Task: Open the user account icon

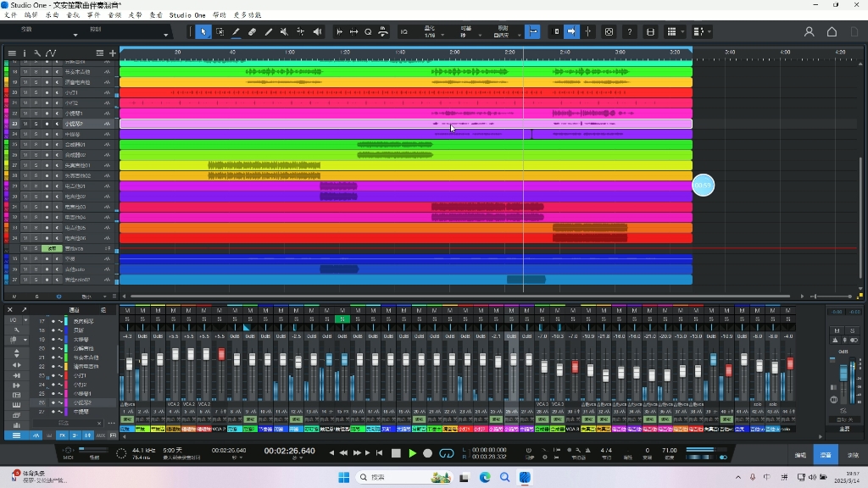Action: tap(809, 32)
